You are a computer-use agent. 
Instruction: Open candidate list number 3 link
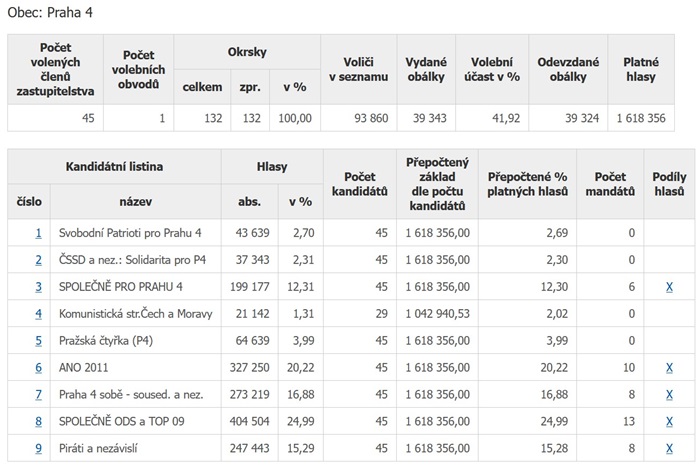[38, 287]
